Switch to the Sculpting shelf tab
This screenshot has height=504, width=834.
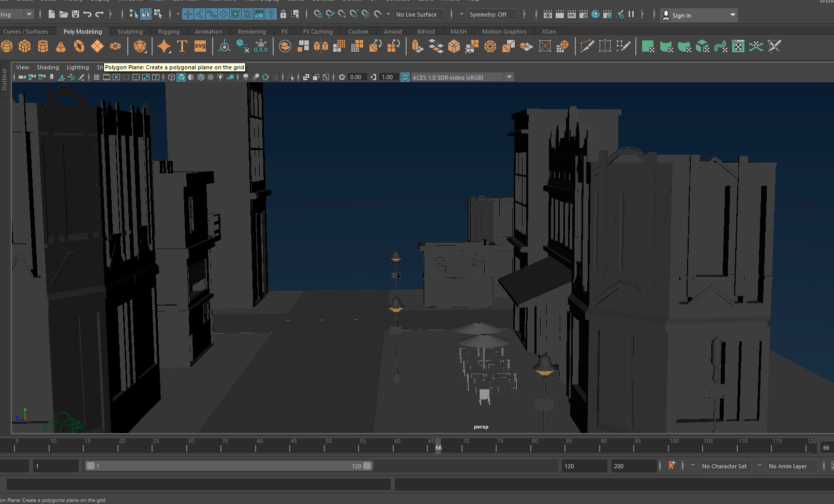[130, 32]
